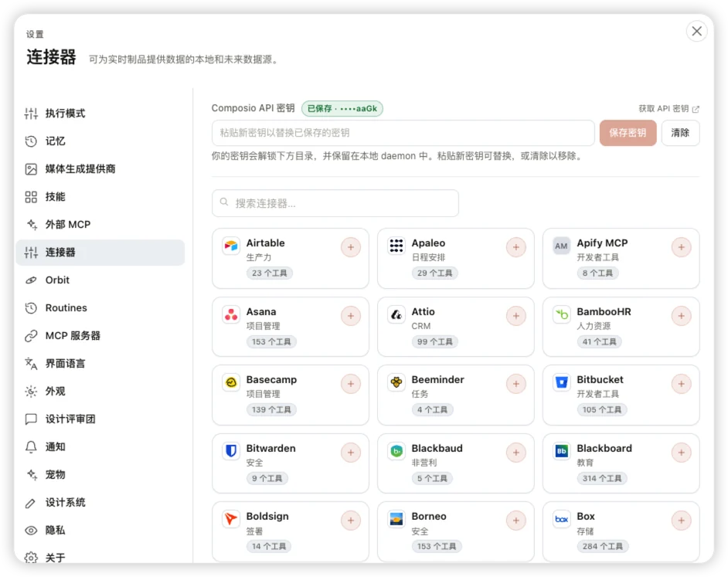Focus the 搜索连接器 search box
This screenshot has height=577, width=728.
pos(335,203)
